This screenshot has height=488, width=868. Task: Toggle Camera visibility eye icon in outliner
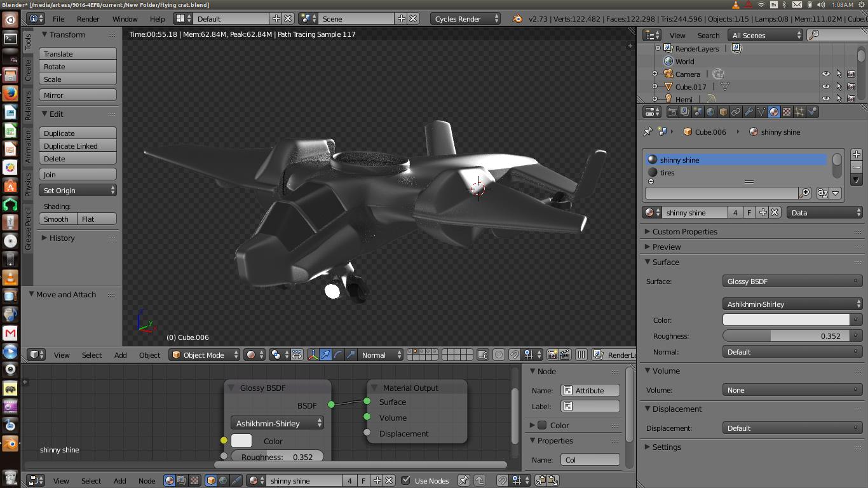click(x=825, y=74)
